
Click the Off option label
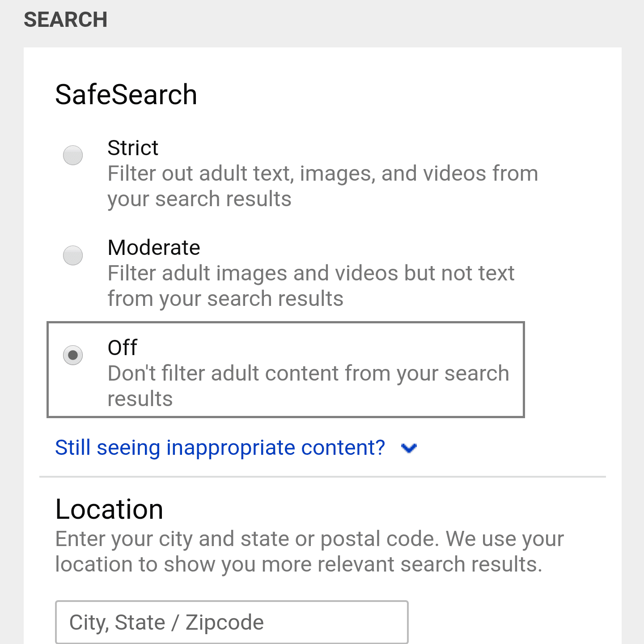pos(122,347)
